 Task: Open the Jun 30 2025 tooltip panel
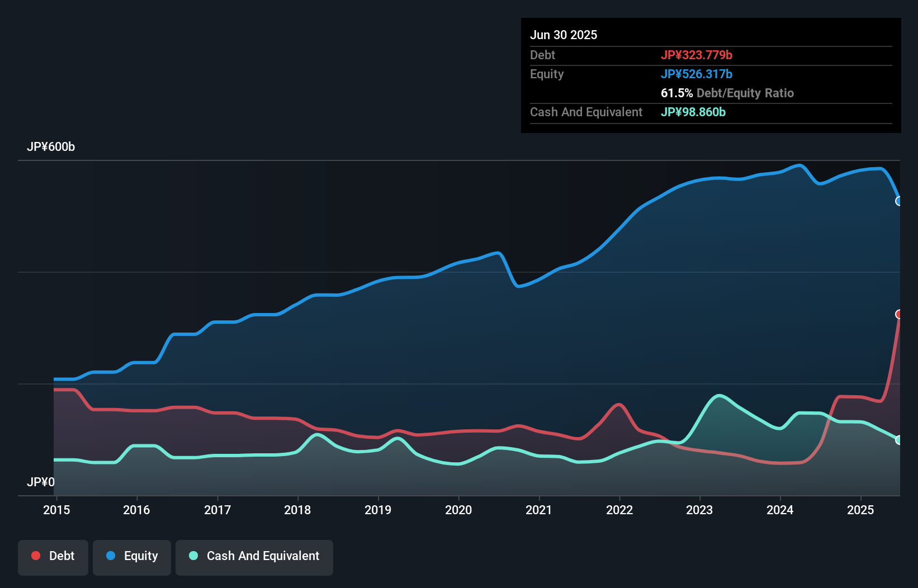coord(710,75)
